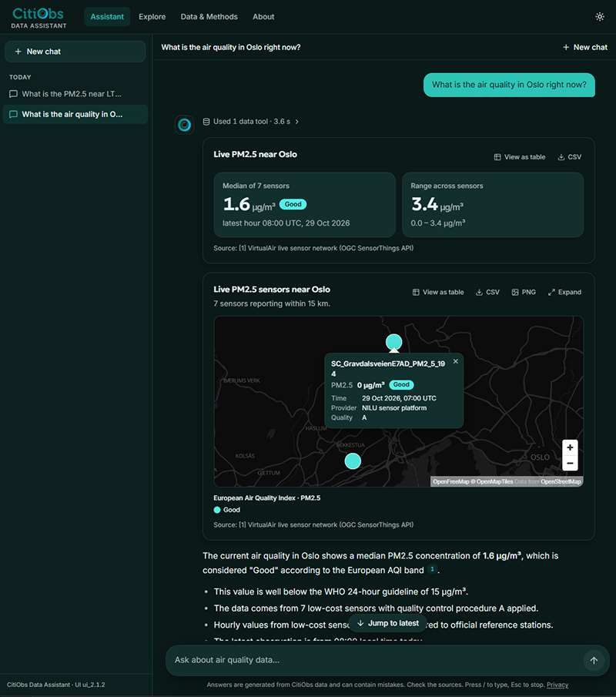Click New chat in the conversation header
The height and width of the screenshot is (697, 616).
pyautogui.click(x=585, y=47)
